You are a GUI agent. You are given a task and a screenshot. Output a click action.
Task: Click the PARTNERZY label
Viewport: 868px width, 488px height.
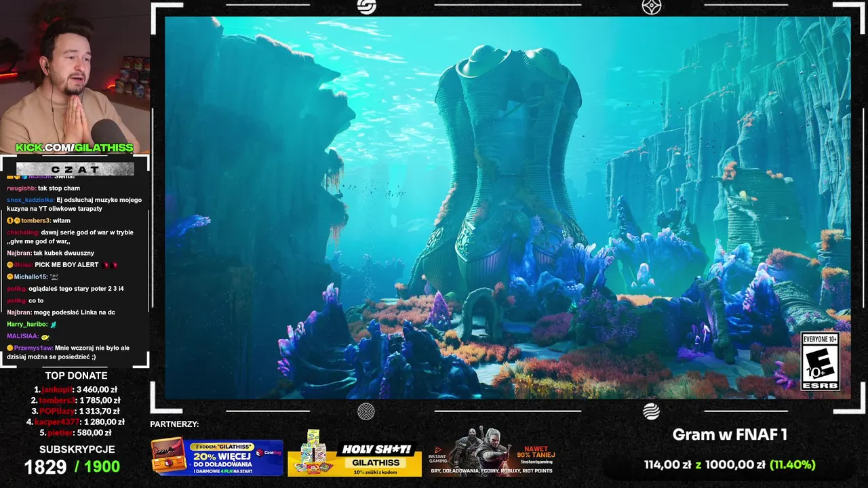(174, 424)
